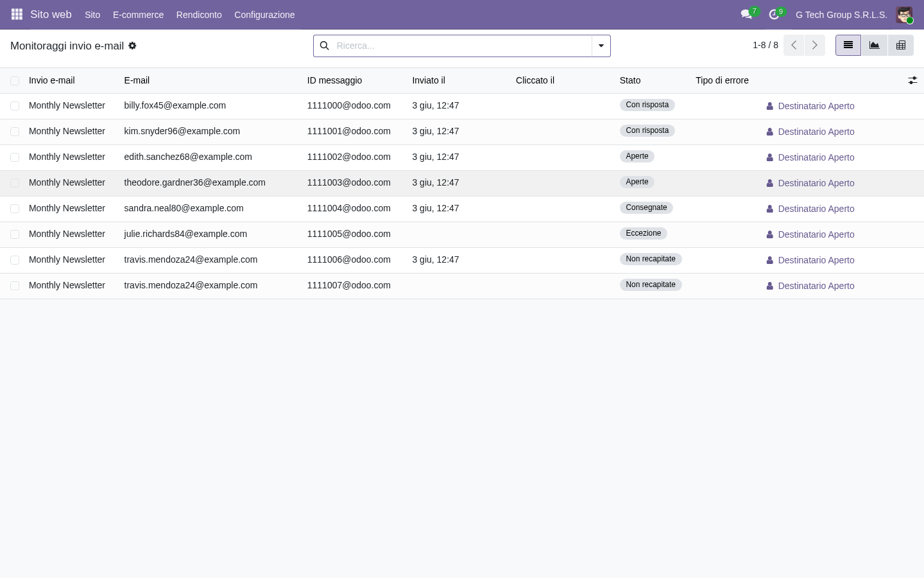
Task: Click the Consegnate status badge
Action: (x=646, y=207)
